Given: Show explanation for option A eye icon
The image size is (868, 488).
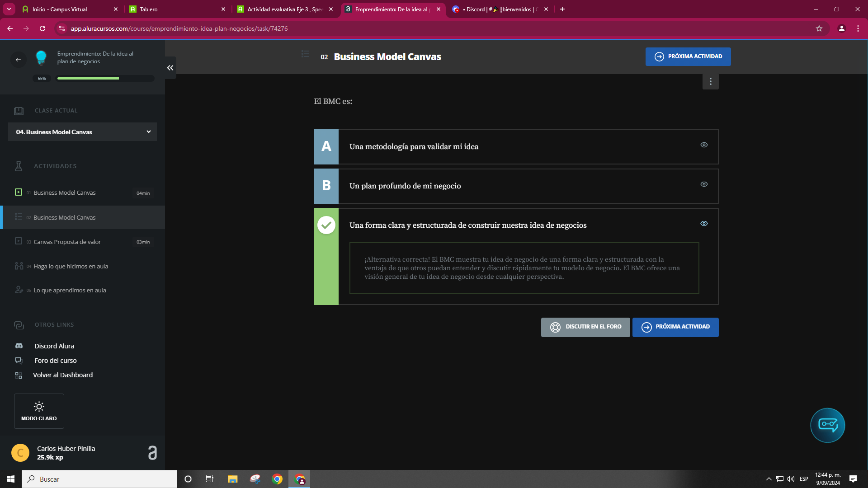Looking at the screenshot, I should click(x=704, y=145).
